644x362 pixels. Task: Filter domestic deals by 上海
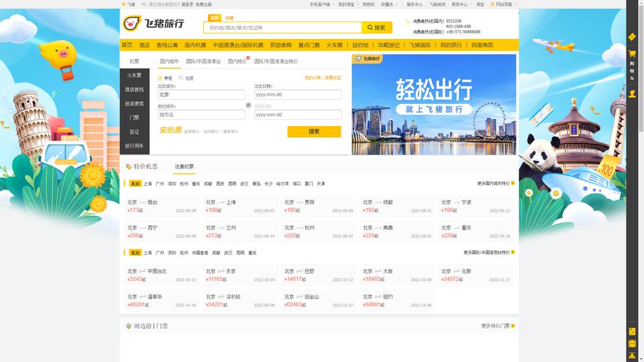click(148, 184)
